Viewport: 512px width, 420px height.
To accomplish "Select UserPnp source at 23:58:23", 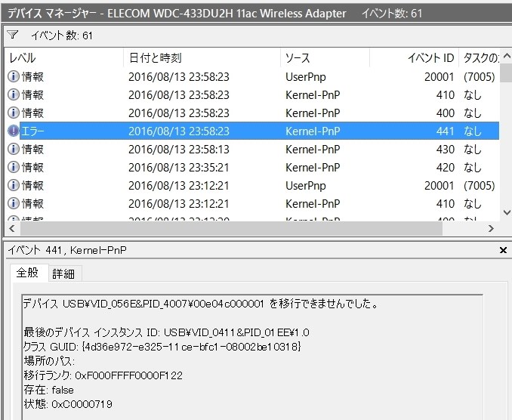I will coord(306,77).
